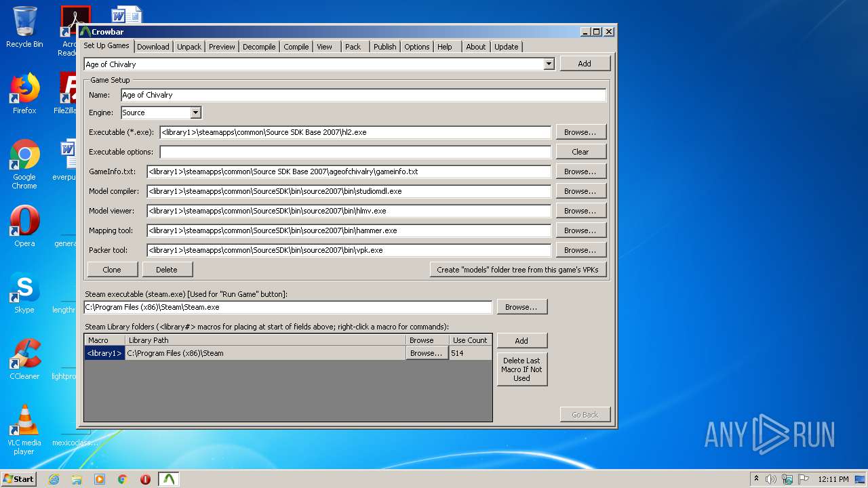The image size is (868, 488).
Task: Open the Publish tab
Action: click(385, 47)
